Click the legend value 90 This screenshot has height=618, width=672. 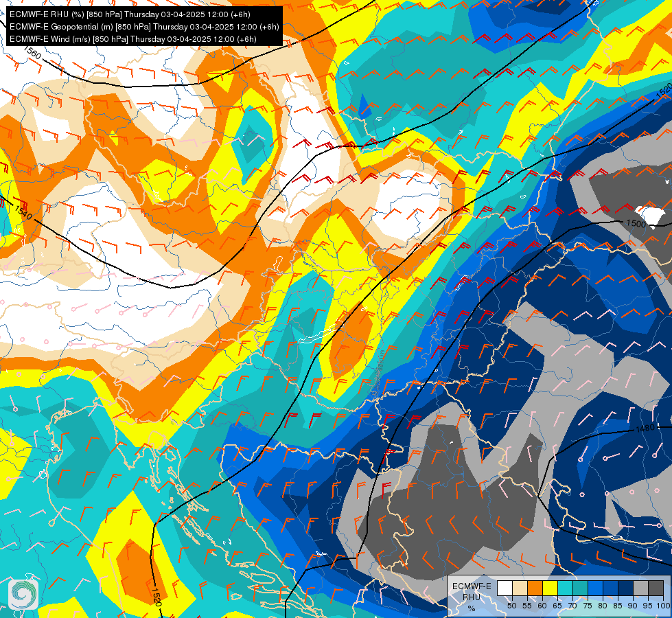pyautogui.click(x=633, y=606)
